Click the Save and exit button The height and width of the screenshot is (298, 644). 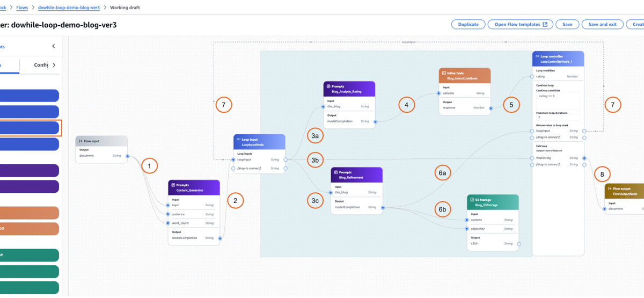tap(602, 24)
